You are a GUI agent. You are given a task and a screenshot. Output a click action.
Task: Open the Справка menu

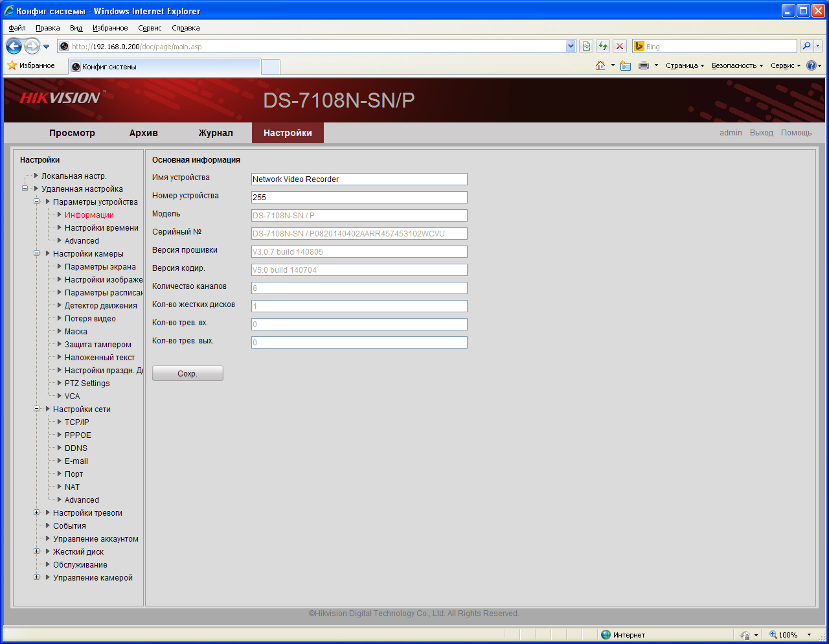(x=186, y=28)
